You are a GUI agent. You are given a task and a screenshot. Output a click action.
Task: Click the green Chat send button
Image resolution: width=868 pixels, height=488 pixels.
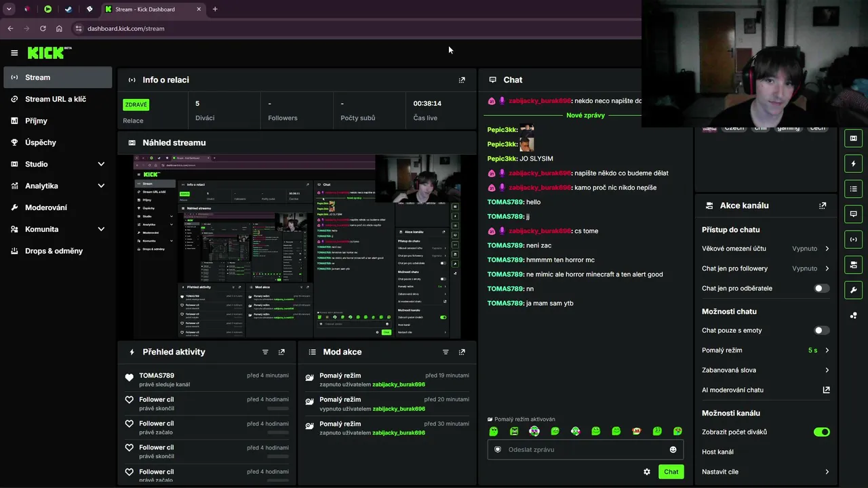[x=671, y=472]
